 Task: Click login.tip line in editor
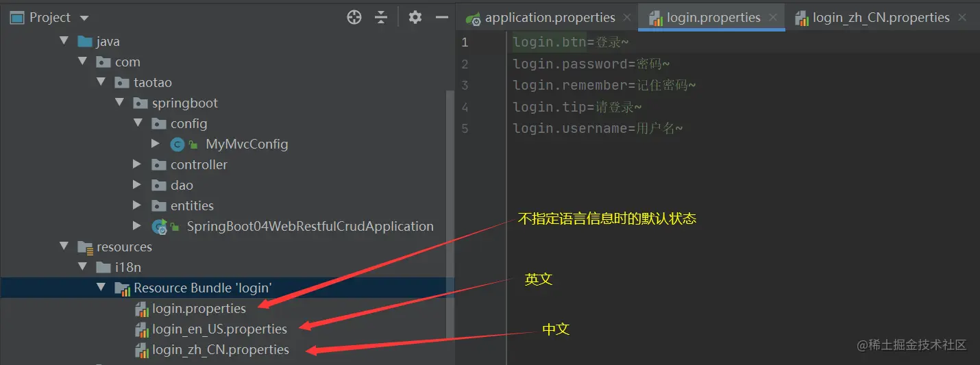(578, 107)
